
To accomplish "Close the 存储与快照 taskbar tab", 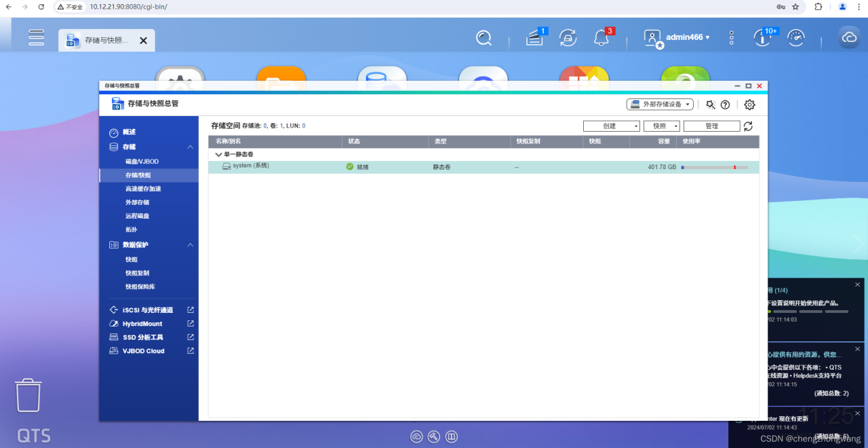I will click(x=143, y=41).
